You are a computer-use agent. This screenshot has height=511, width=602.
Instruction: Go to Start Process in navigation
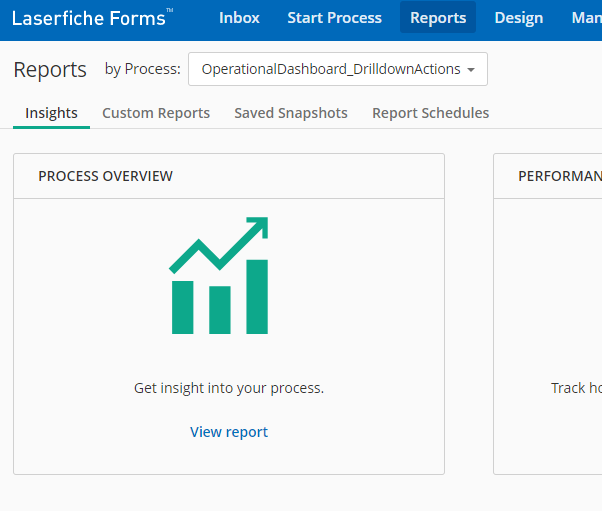pos(334,18)
